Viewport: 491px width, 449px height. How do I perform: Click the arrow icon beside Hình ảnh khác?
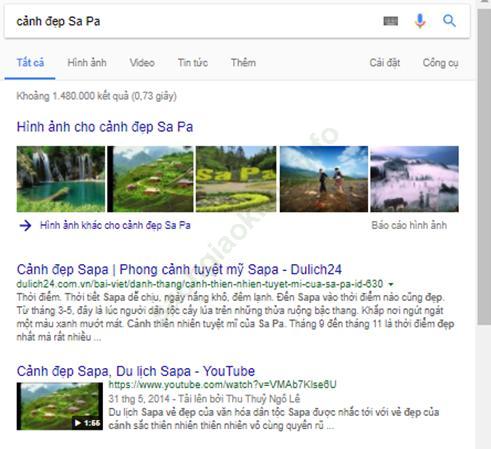[x=25, y=226]
